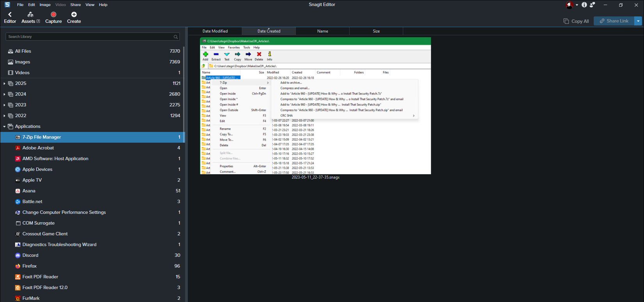Select Discord application
644x302 pixels.
click(x=92, y=255)
